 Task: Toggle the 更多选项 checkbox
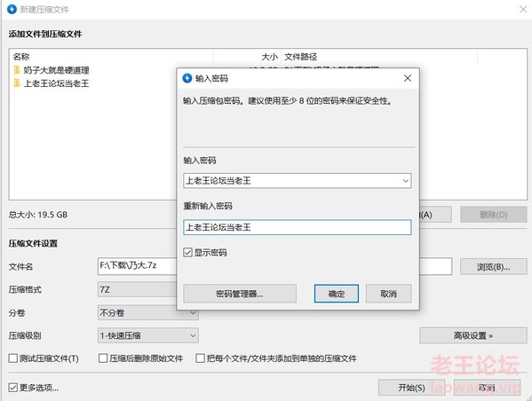click(x=13, y=388)
